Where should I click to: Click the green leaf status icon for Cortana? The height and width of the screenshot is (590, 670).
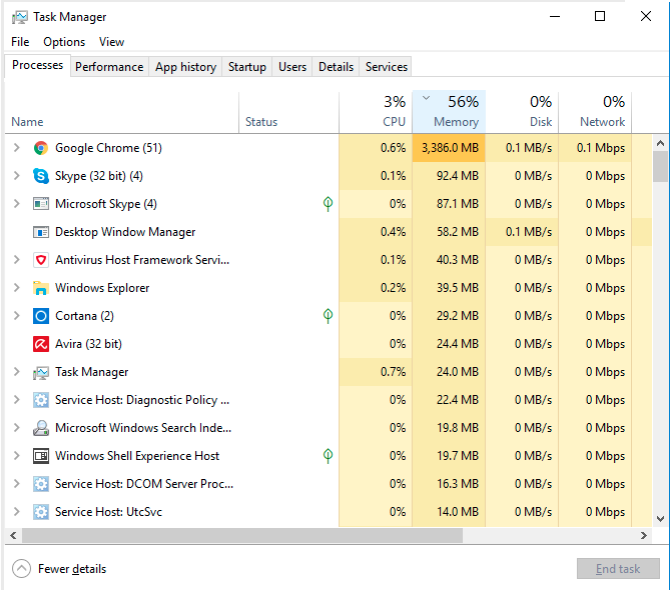click(x=328, y=316)
